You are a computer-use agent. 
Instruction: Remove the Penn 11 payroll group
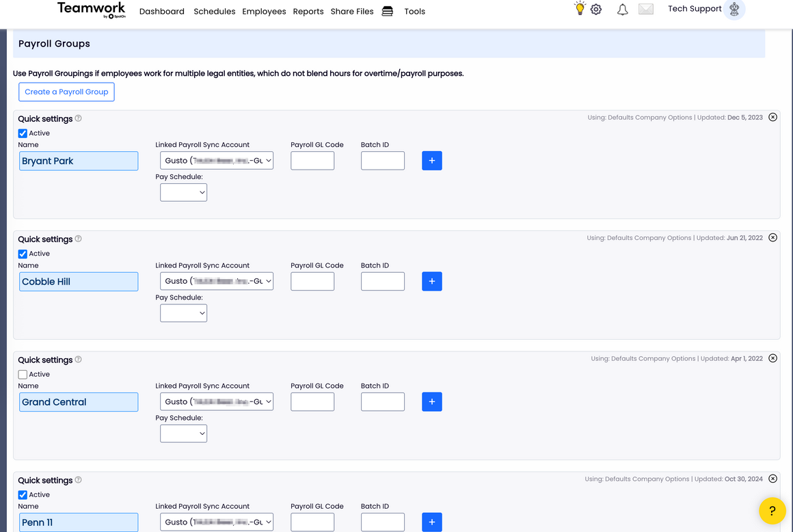coord(772,479)
